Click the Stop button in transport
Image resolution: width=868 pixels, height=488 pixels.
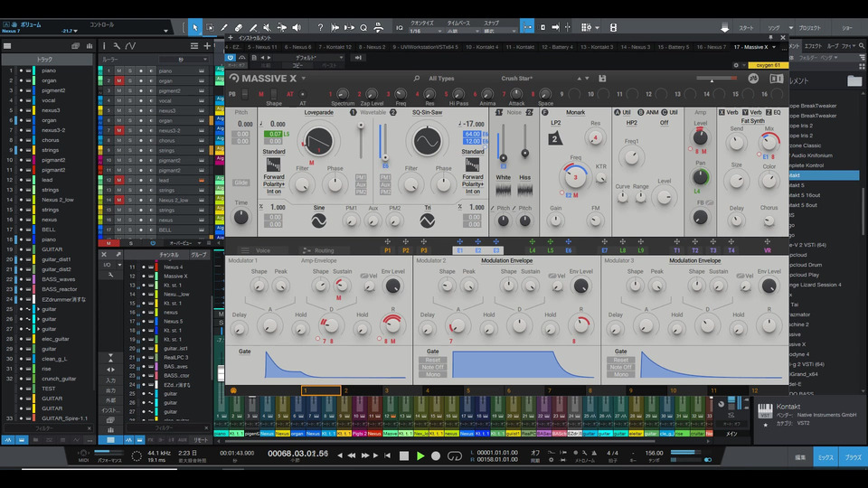pos(404,455)
